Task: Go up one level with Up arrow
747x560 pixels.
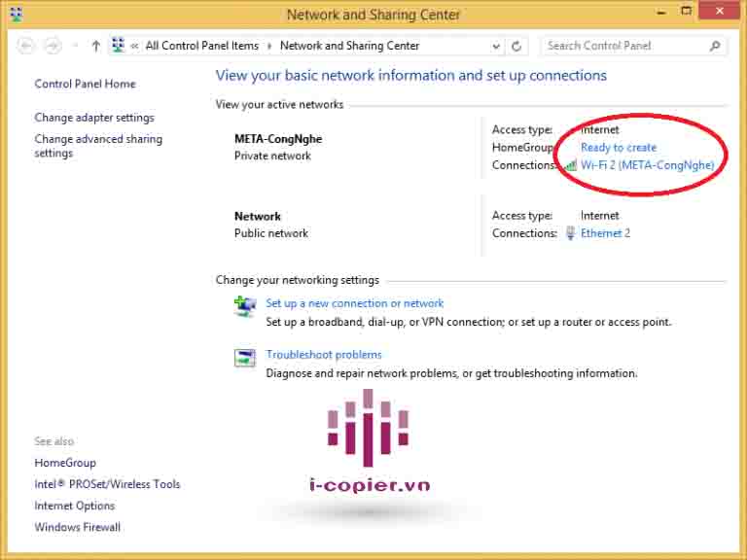Action: pyautogui.click(x=95, y=46)
